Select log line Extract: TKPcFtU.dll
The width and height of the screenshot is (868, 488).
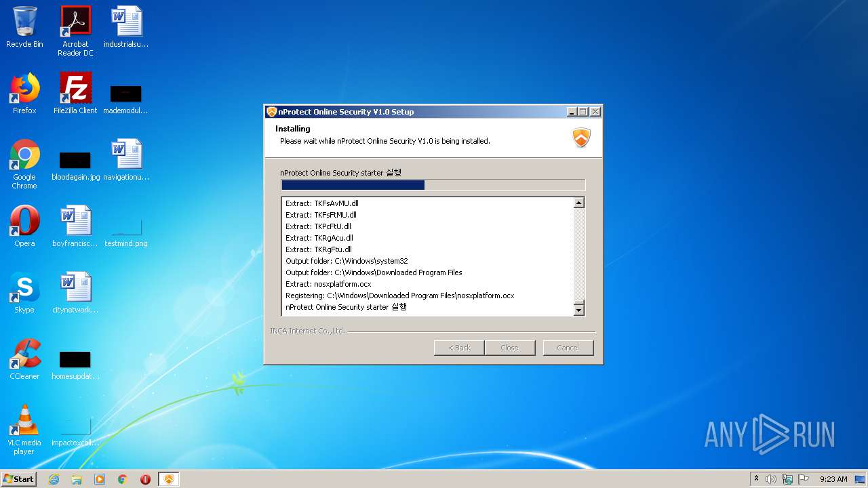coord(318,226)
